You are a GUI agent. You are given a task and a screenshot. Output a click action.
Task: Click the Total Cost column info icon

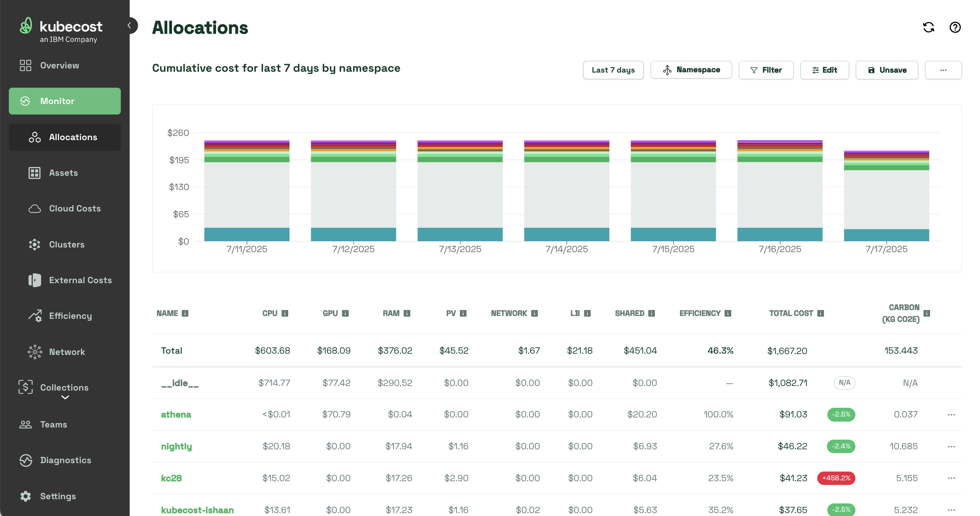(x=821, y=313)
